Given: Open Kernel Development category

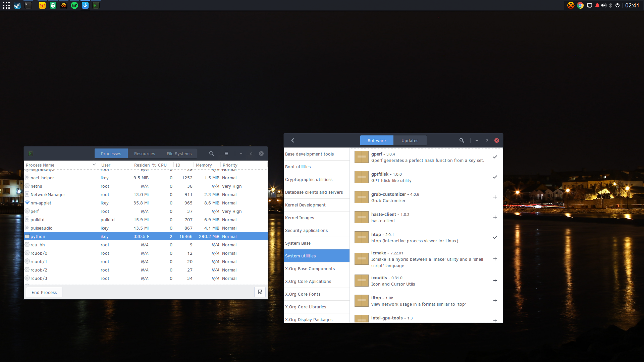Looking at the screenshot, I should 317,205.
